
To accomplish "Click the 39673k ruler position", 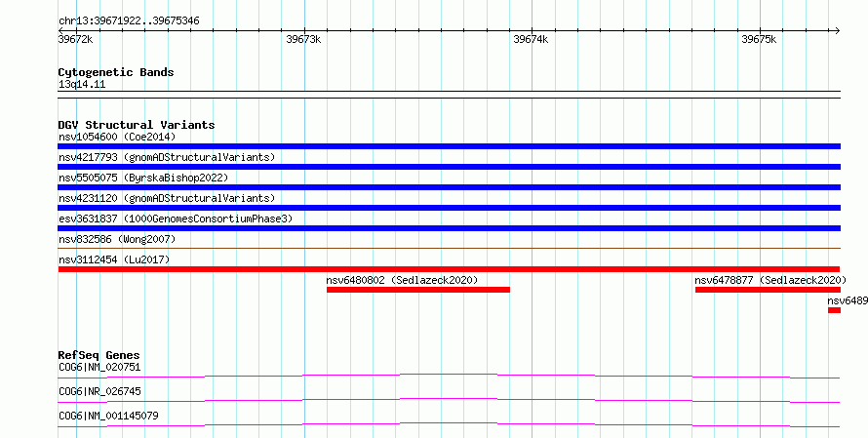I will [303, 39].
